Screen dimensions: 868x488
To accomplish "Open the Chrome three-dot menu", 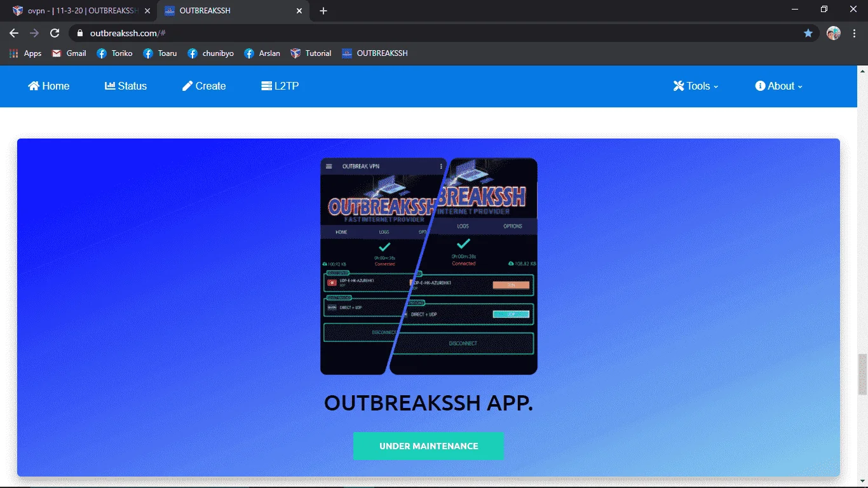I will point(855,33).
